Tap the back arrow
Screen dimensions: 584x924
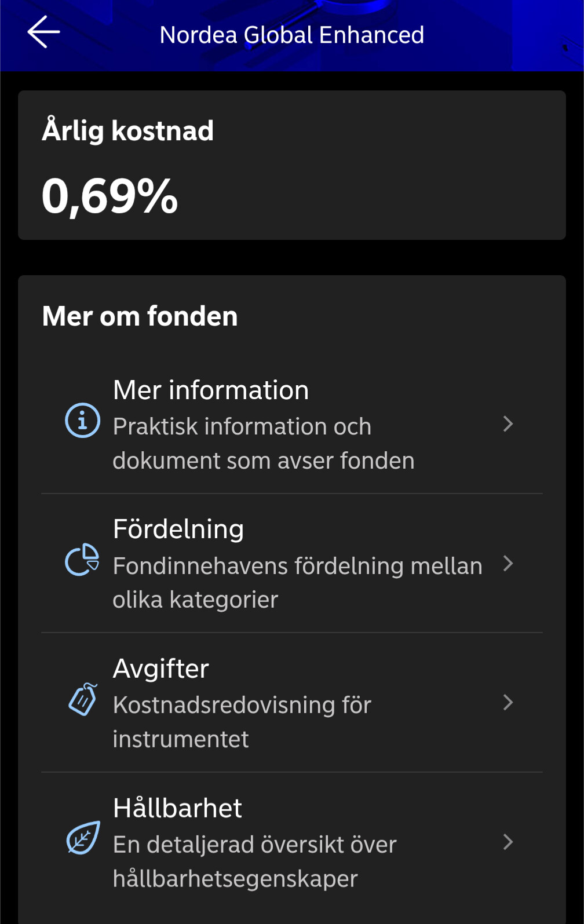tap(43, 32)
